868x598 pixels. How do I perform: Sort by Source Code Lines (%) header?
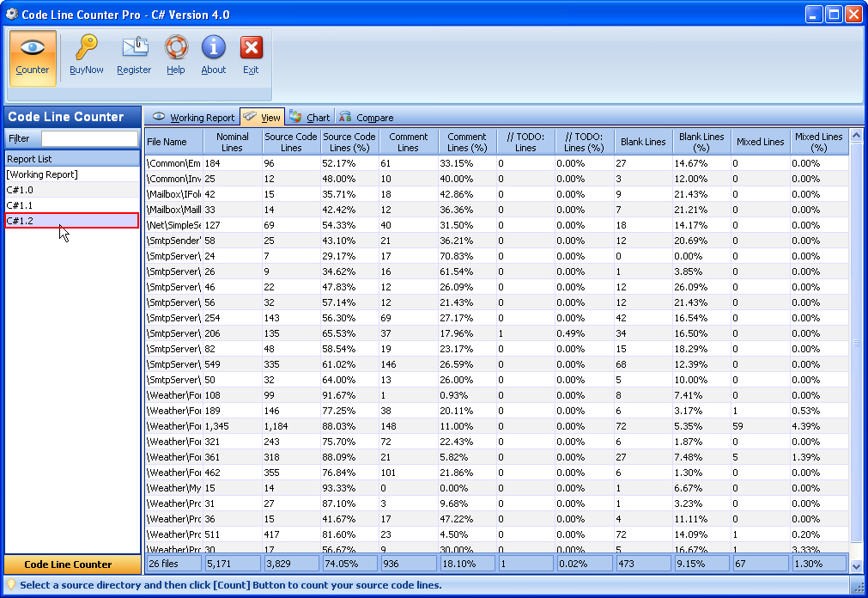tap(349, 142)
